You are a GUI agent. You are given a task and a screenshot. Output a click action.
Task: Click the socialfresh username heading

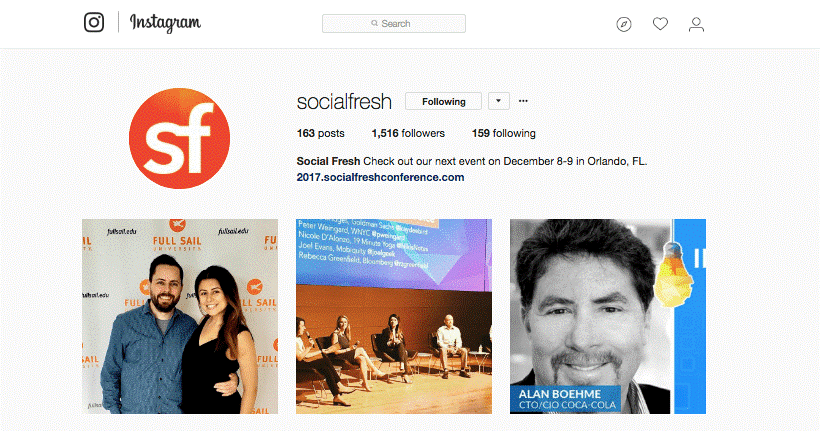(x=344, y=101)
